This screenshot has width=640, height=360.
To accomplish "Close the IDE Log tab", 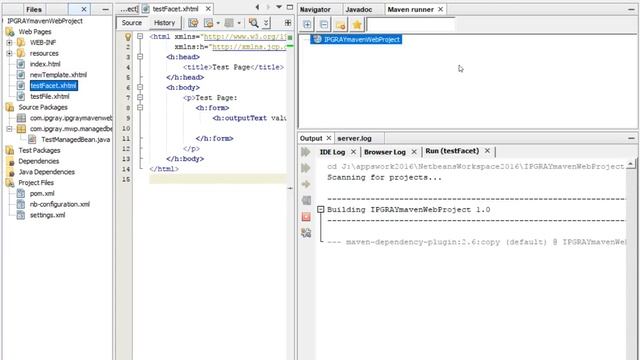I will click(353, 152).
